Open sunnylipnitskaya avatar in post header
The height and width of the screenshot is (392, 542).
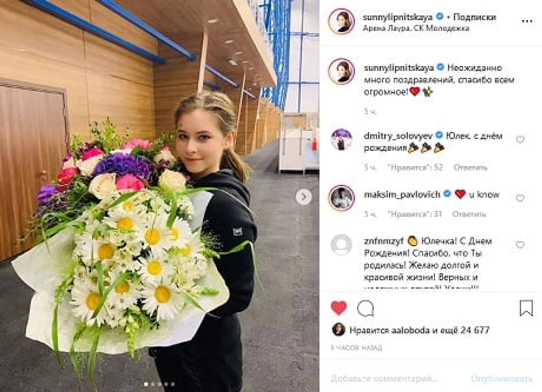(x=341, y=22)
